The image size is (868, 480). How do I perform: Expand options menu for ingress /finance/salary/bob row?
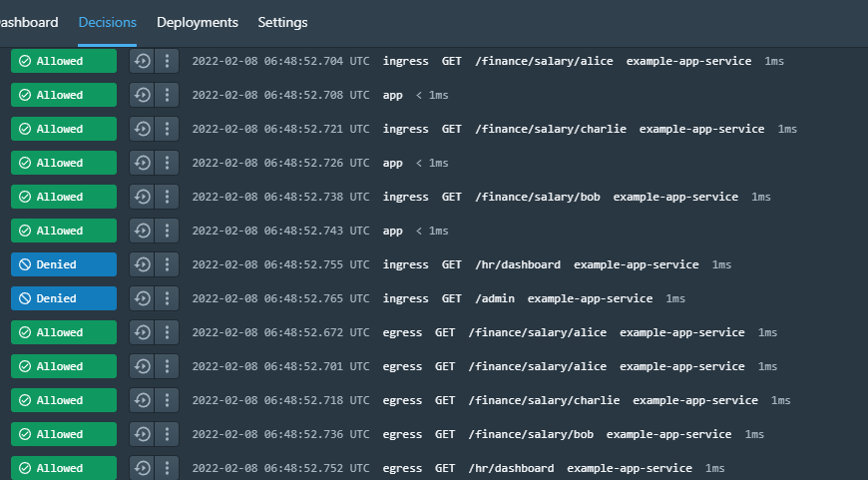click(168, 197)
